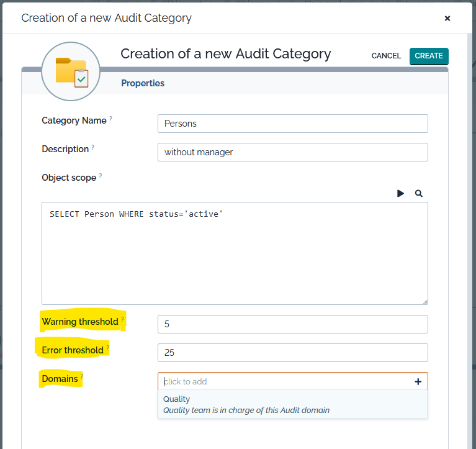Click the Warning threshold field showing 5

tap(292, 324)
